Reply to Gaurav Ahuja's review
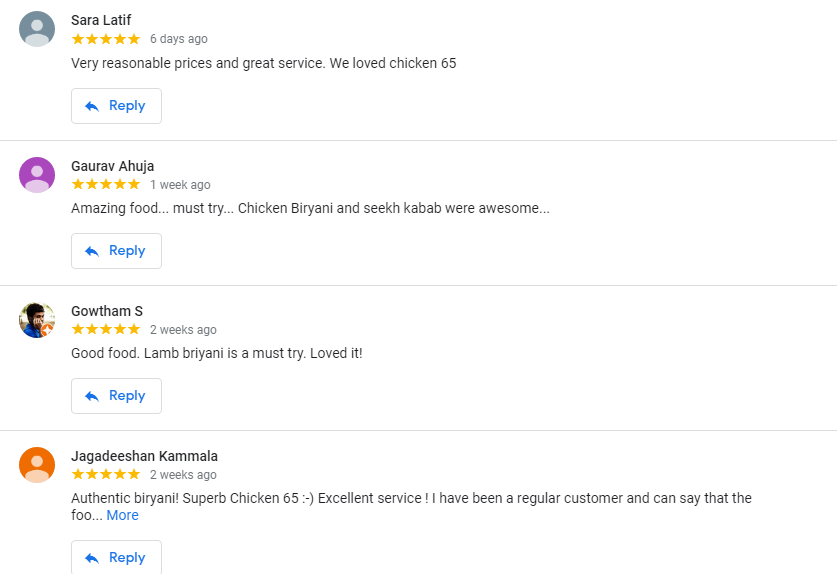Image resolution: width=837 pixels, height=574 pixels. [116, 251]
